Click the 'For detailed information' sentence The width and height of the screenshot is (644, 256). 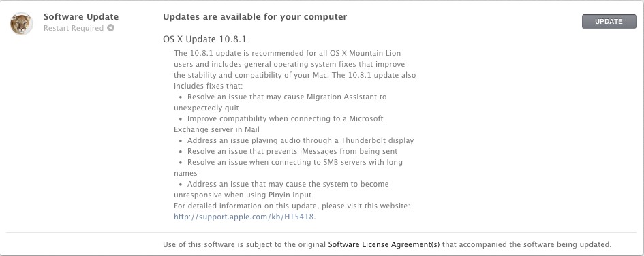(x=292, y=206)
